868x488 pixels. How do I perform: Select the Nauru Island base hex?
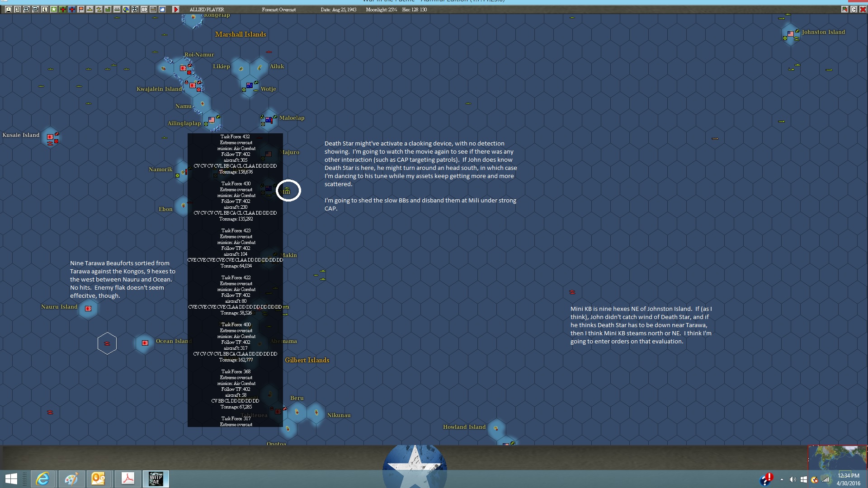coord(88,309)
